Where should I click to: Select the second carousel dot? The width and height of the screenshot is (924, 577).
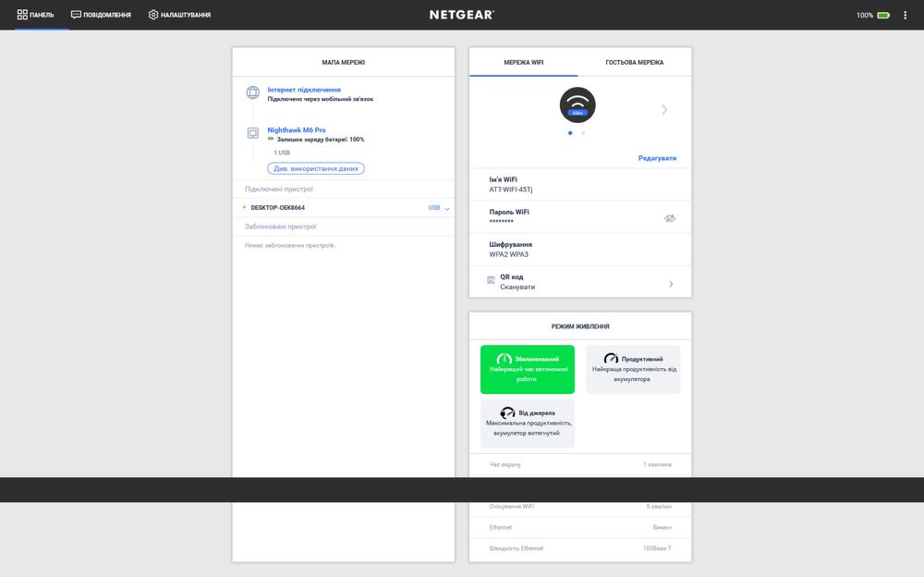[583, 133]
